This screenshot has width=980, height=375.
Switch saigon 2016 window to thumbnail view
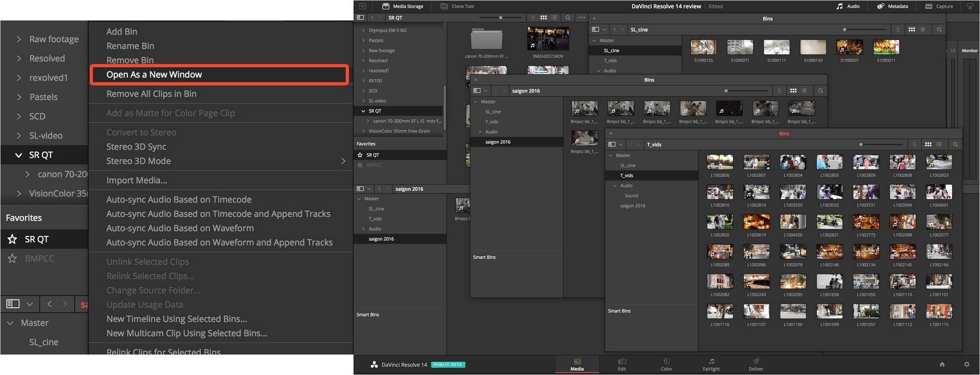[x=793, y=91]
